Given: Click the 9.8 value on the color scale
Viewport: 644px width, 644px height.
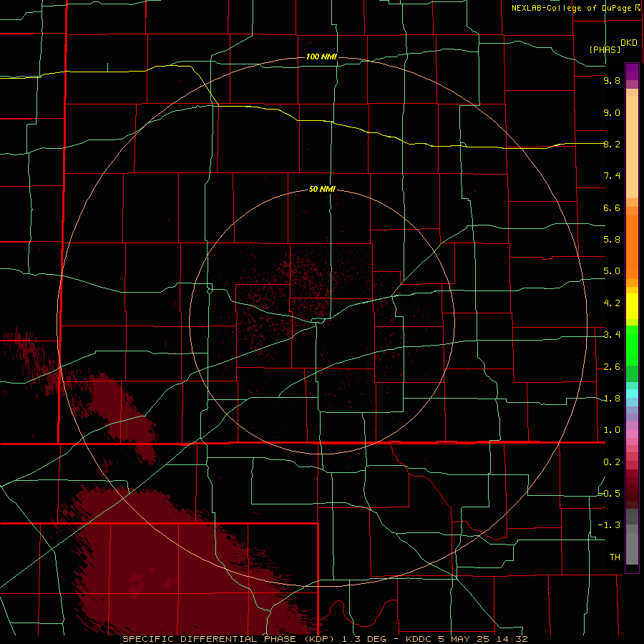Looking at the screenshot, I should [612, 80].
